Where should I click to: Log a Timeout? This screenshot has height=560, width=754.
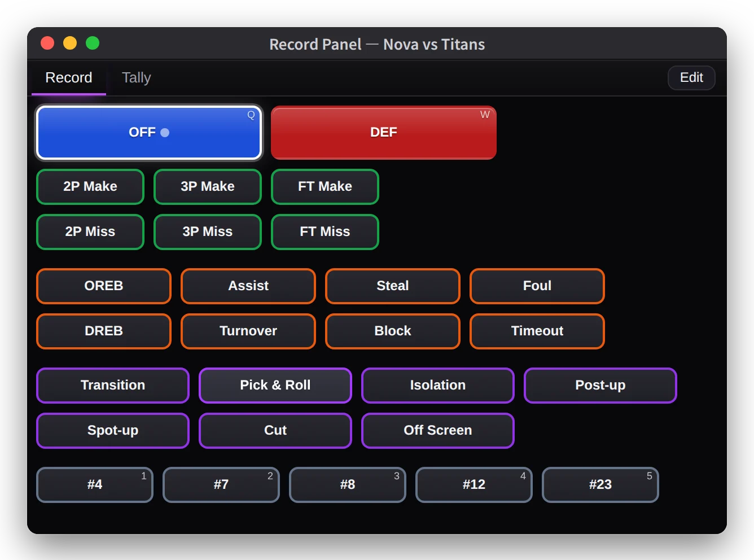537,331
